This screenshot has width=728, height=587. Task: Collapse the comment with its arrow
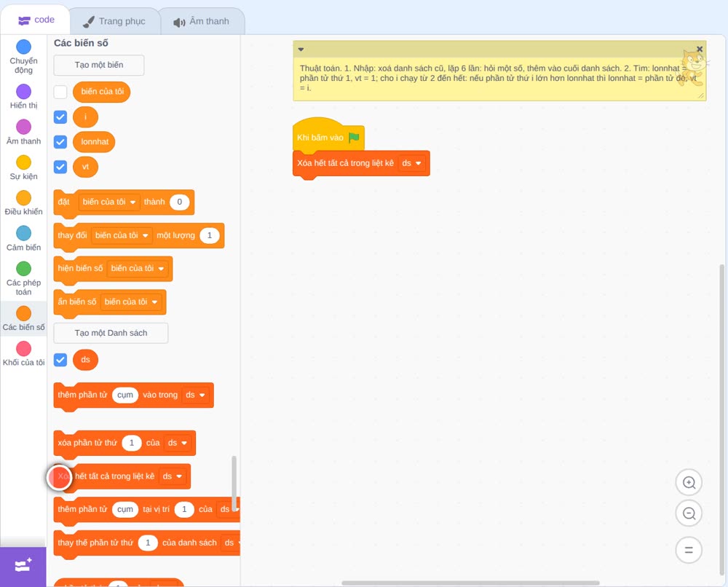(x=301, y=50)
